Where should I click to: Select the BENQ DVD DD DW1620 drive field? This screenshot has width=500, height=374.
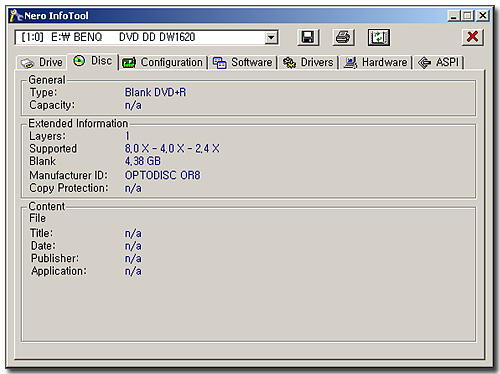[147, 37]
